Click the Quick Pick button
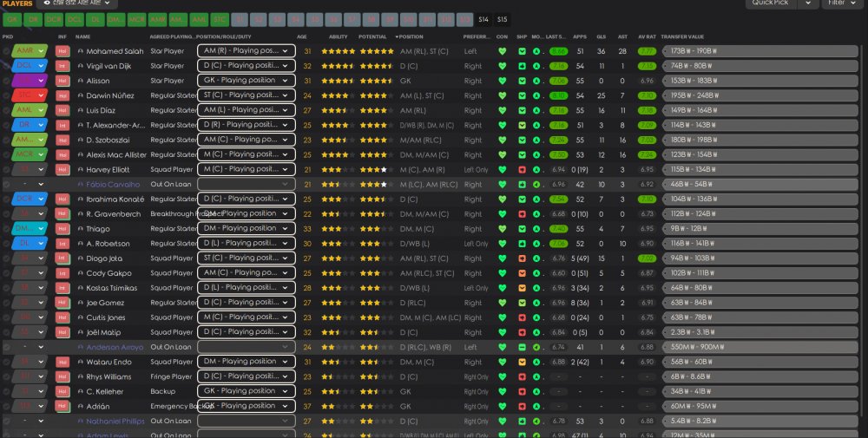868x438 pixels. coord(771,3)
